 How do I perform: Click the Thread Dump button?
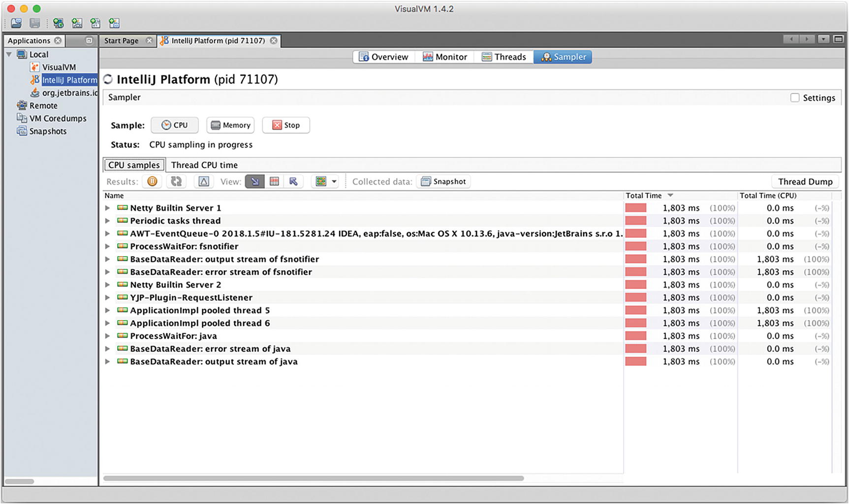805,181
